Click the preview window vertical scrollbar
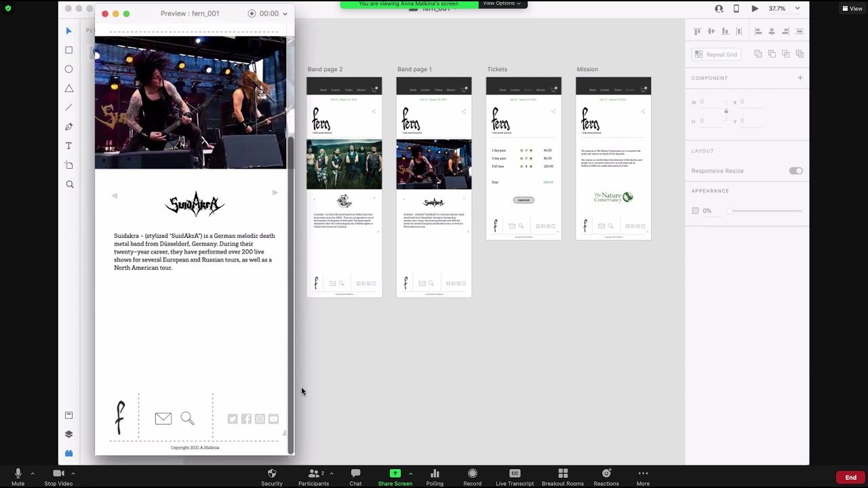This screenshot has width=868, height=488. coord(291,295)
